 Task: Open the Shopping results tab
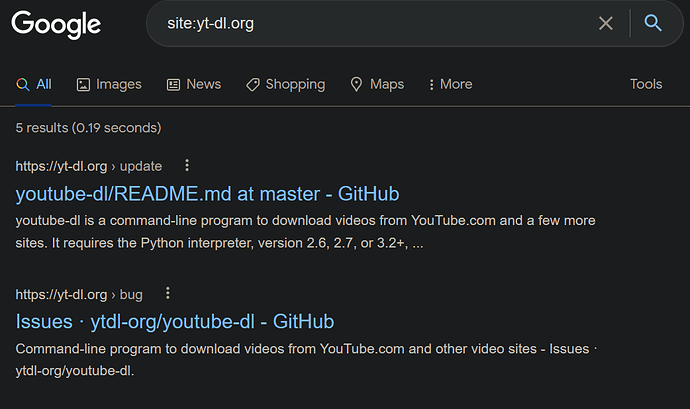pos(286,84)
